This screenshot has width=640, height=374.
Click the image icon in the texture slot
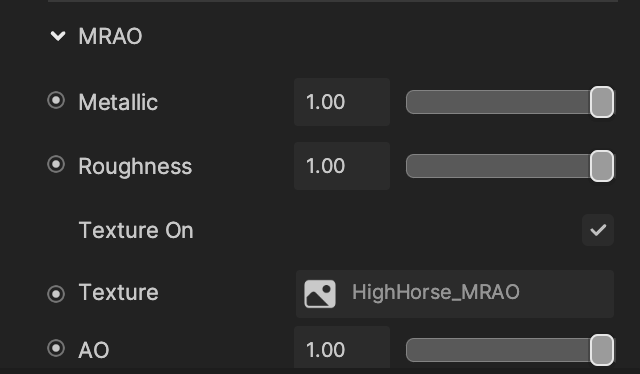[320, 294]
